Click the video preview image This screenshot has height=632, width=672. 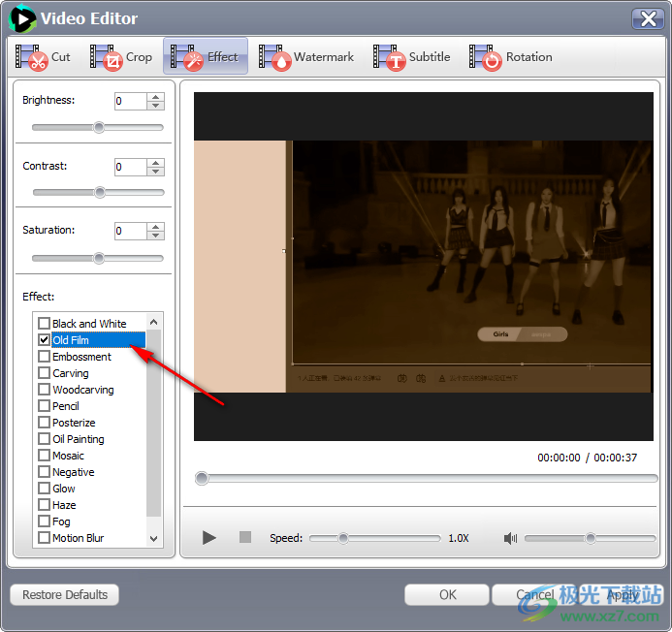[x=424, y=267]
